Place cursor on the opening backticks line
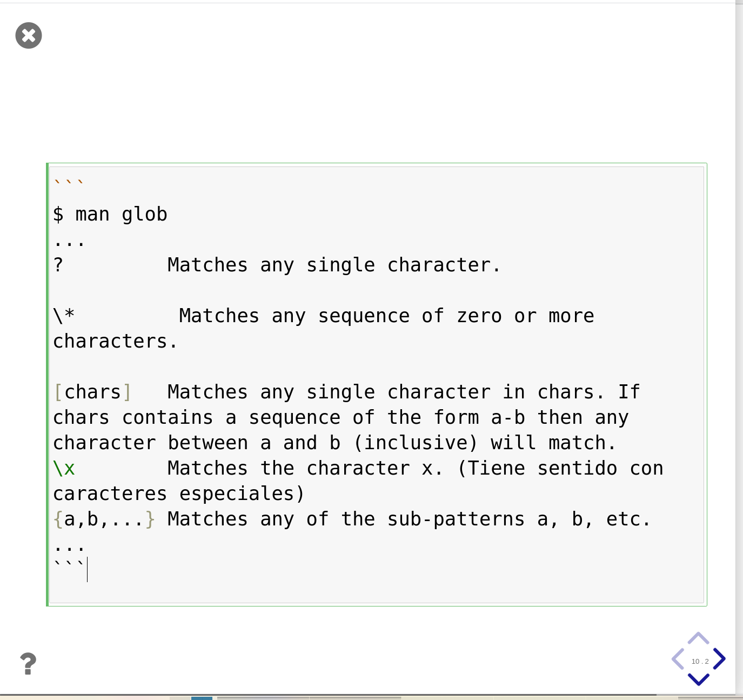 point(68,184)
